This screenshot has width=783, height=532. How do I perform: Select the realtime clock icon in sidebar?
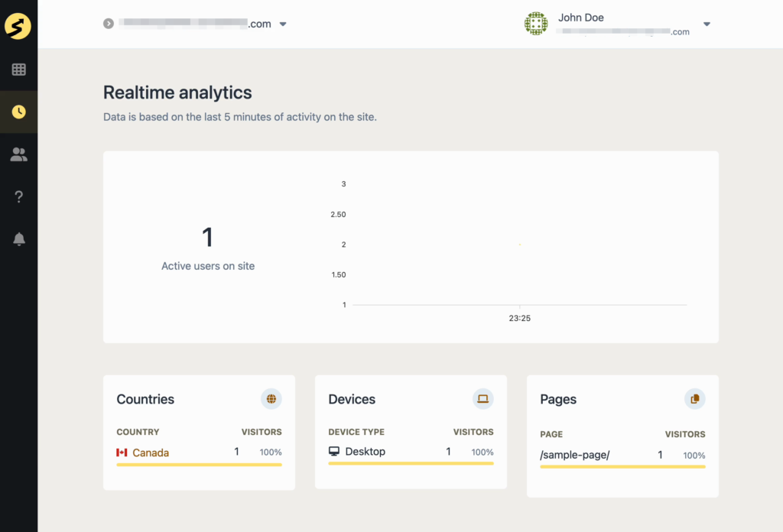[19, 112]
